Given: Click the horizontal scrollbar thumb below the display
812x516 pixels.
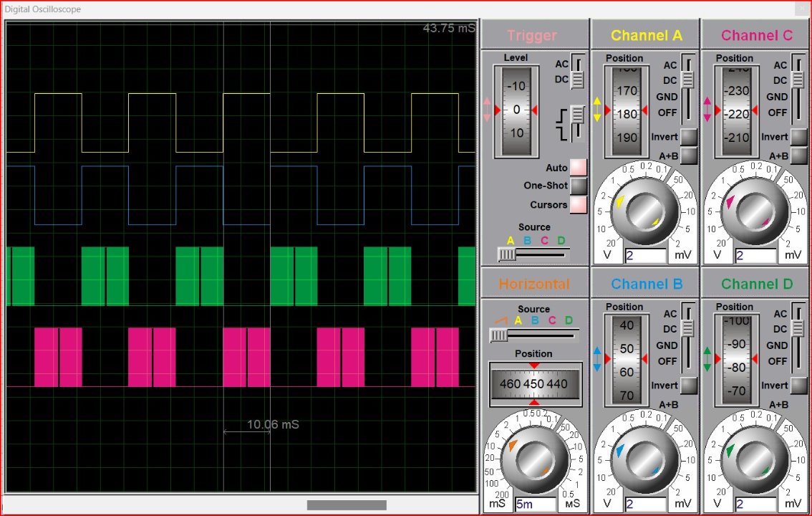Looking at the screenshot, I should [347, 505].
